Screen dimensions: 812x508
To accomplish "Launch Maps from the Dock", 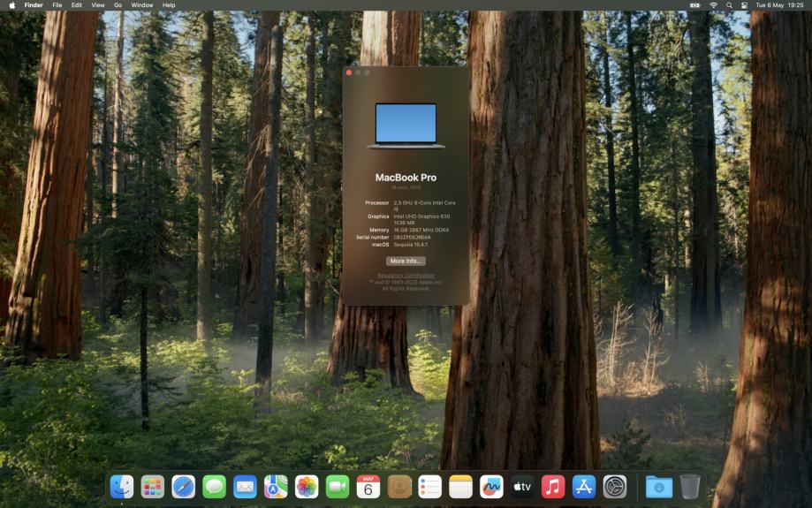I will click(x=276, y=487).
